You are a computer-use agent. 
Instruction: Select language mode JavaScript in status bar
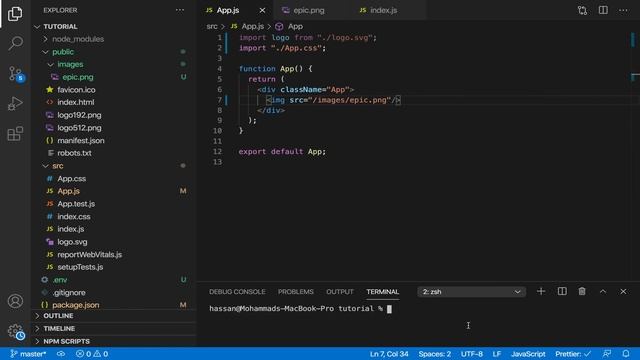click(x=528, y=354)
